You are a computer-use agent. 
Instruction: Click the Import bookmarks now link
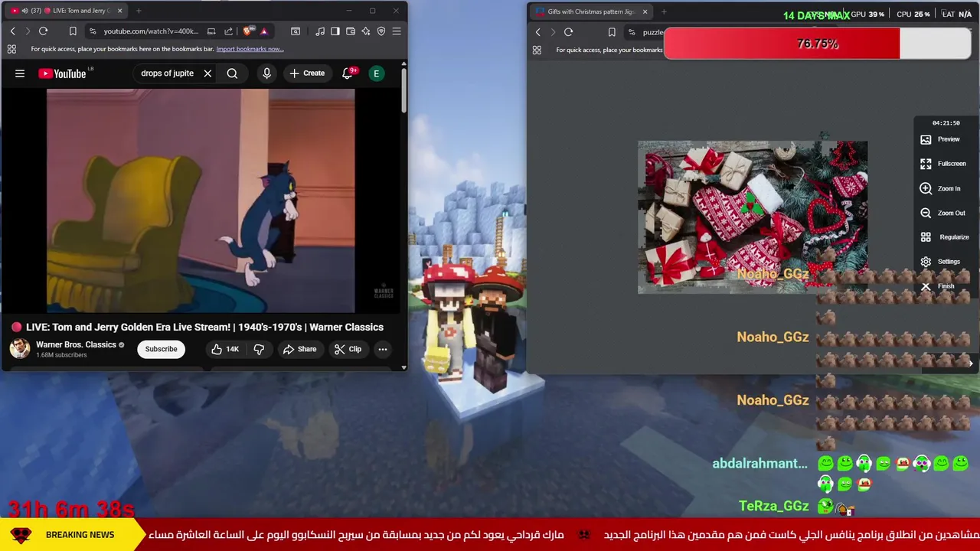(x=250, y=49)
